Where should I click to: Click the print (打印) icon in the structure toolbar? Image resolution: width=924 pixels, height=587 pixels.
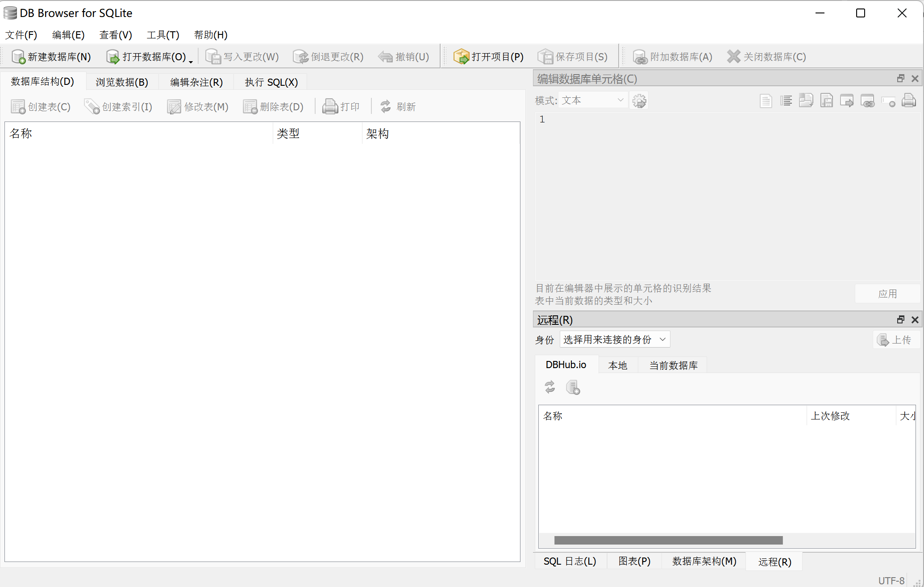point(330,107)
